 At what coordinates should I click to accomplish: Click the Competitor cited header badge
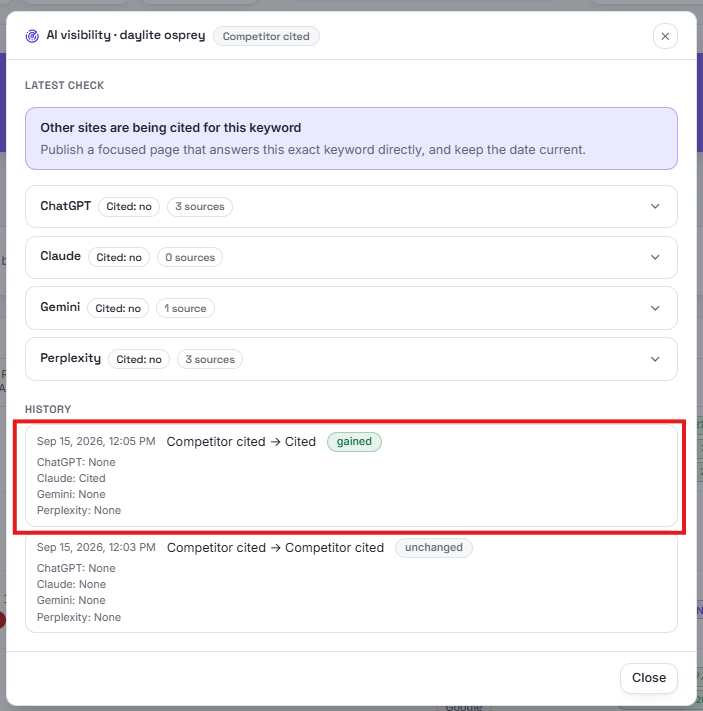click(x=266, y=36)
